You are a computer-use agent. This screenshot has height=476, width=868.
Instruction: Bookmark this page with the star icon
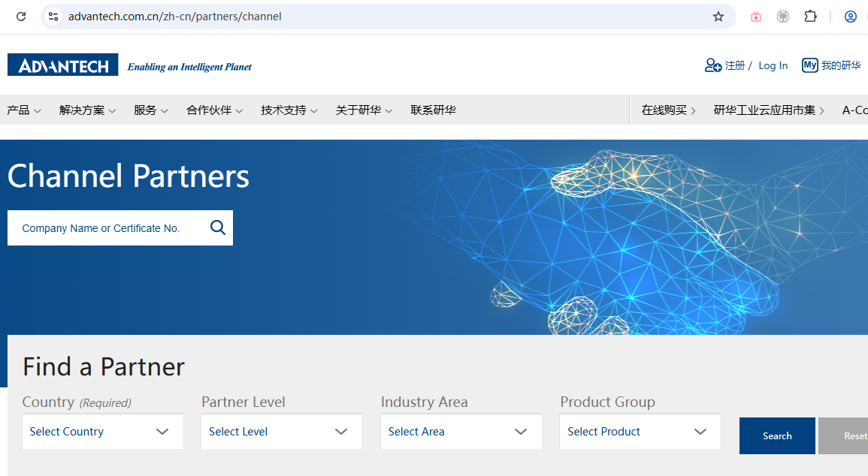tap(718, 17)
